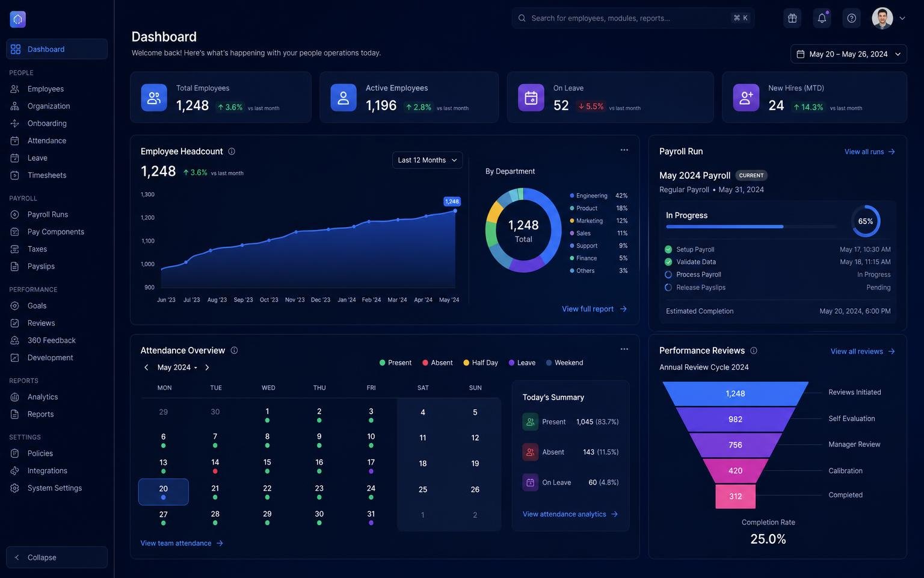This screenshot has width=924, height=578.
Task: Toggle the Leave legend in Attendance Overview
Action: 522,362
